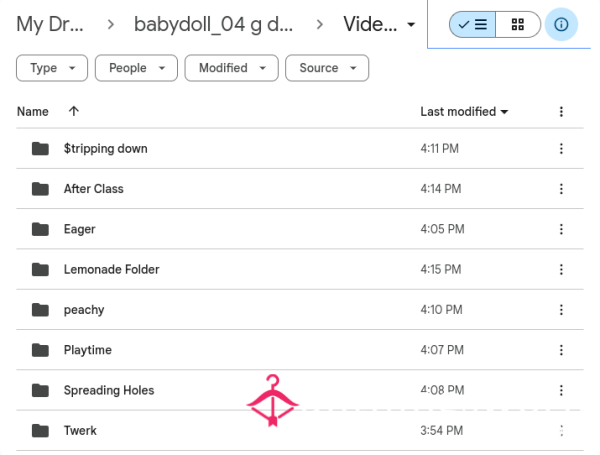The height and width of the screenshot is (455, 600).
Task: Open more actions for After Class folder
Action: [561, 189]
